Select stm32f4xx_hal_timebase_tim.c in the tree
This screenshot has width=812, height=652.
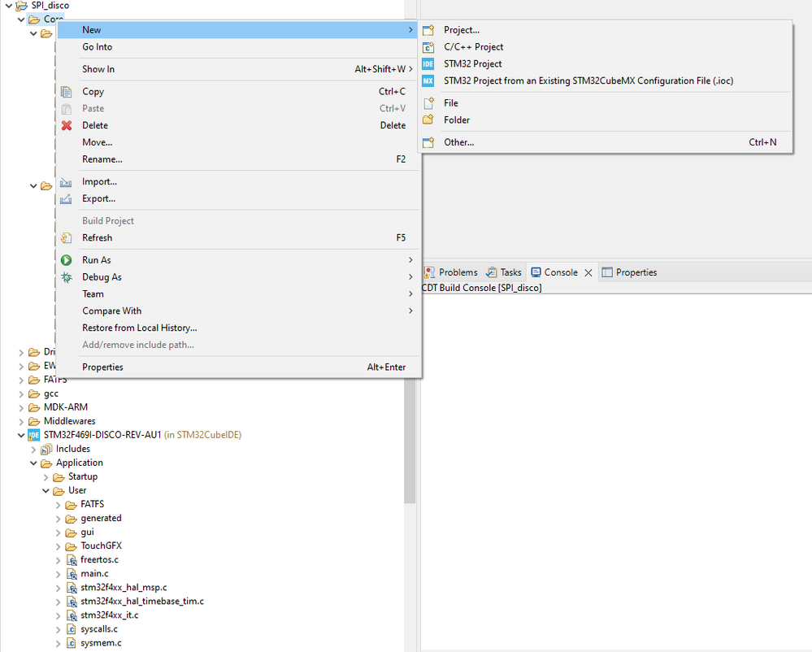[x=142, y=602]
